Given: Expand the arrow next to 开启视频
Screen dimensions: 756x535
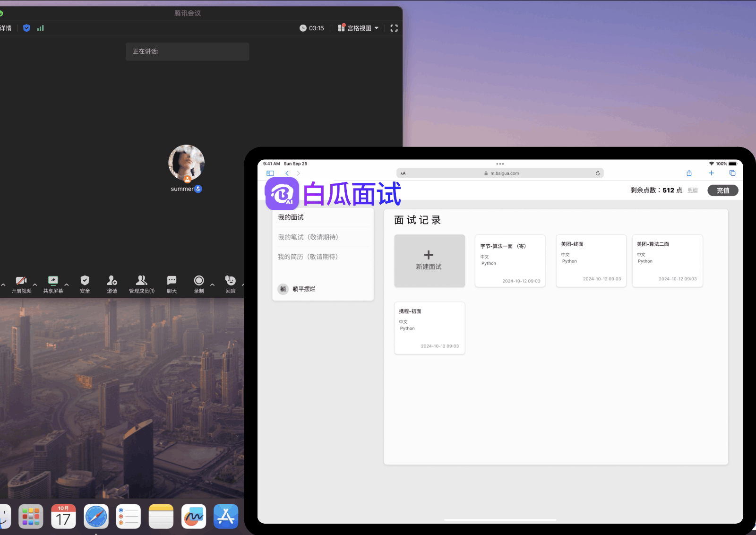Looking at the screenshot, I should click(35, 285).
